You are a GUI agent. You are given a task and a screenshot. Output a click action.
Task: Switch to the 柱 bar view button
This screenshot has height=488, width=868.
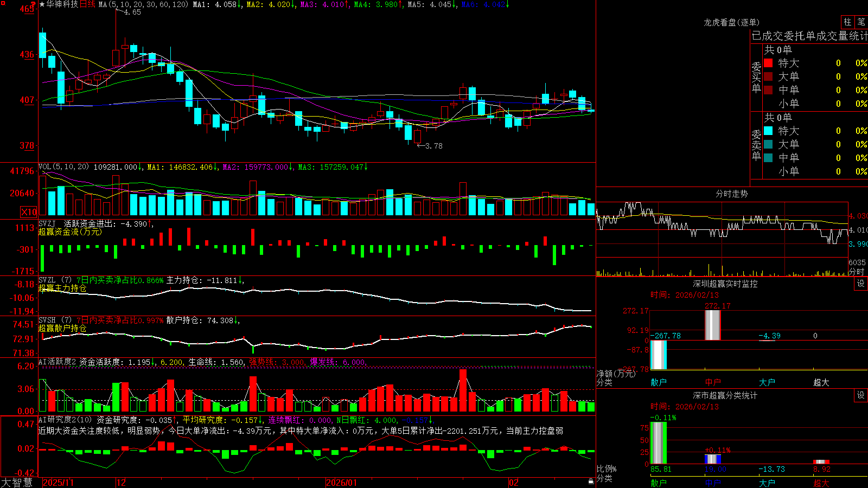point(847,22)
